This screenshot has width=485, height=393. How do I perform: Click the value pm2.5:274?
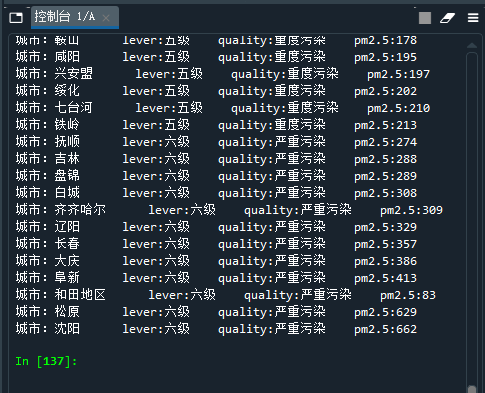coord(385,142)
